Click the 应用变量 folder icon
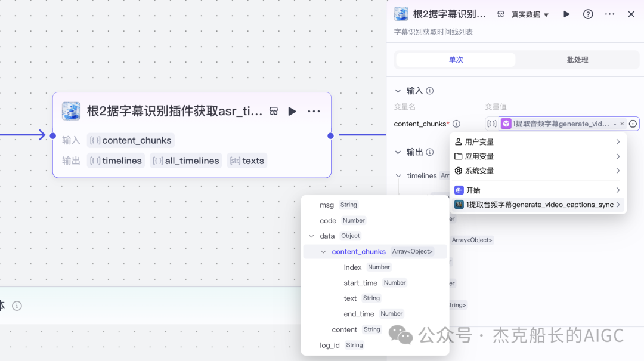Image resolution: width=644 pixels, height=361 pixels. pyautogui.click(x=459, y=156)
